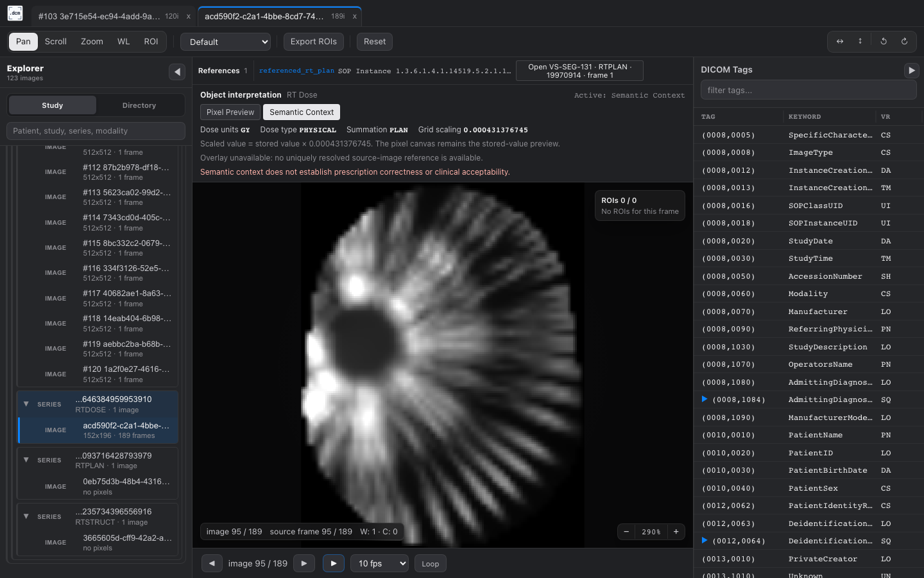Screen dimensions: 924x578
Task: Close the acd590f2-c2a1 tab
Action: pyautogui.click(x=354, y=17)
